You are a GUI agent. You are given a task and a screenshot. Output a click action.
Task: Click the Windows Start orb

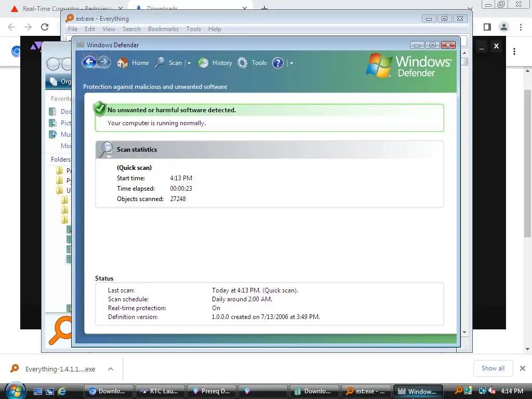tap(15, 391)
